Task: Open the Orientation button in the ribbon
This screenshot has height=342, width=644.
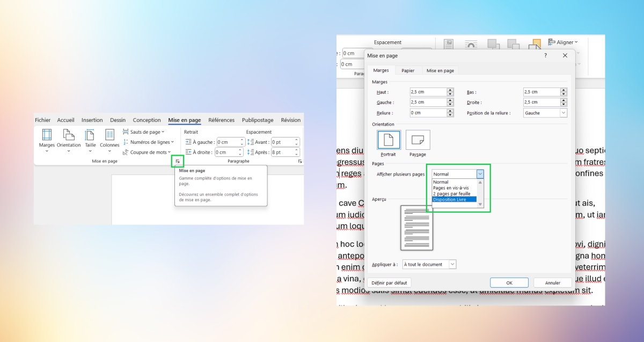Action: point(69,141)
